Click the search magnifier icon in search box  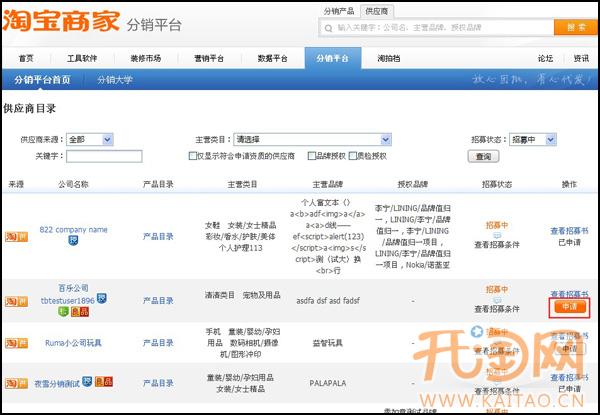pyautogui.click(x=328, y=28)
